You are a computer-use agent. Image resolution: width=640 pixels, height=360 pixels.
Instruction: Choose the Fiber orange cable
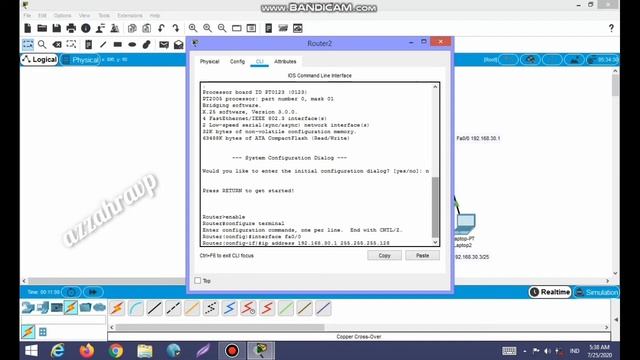192,308
